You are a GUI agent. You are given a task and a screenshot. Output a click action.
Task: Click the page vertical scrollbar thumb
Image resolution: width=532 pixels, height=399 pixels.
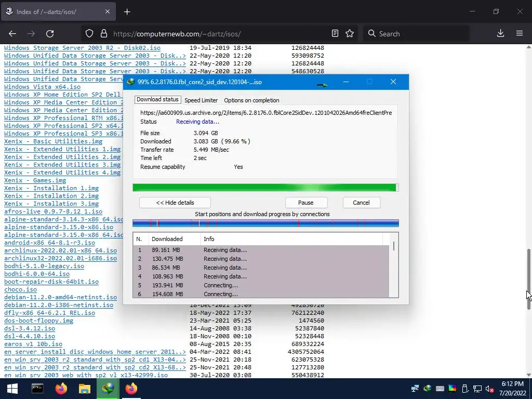pos(528,279)
